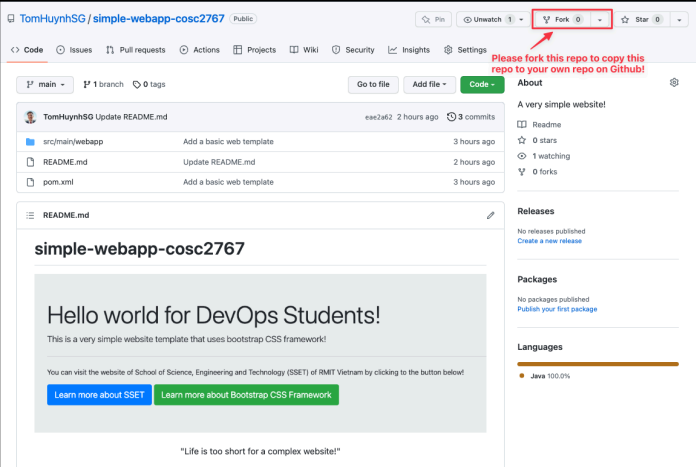Open the Fork dropdown arrow
The height and width of the screenshot is (467, 696).
pos(600,20)
